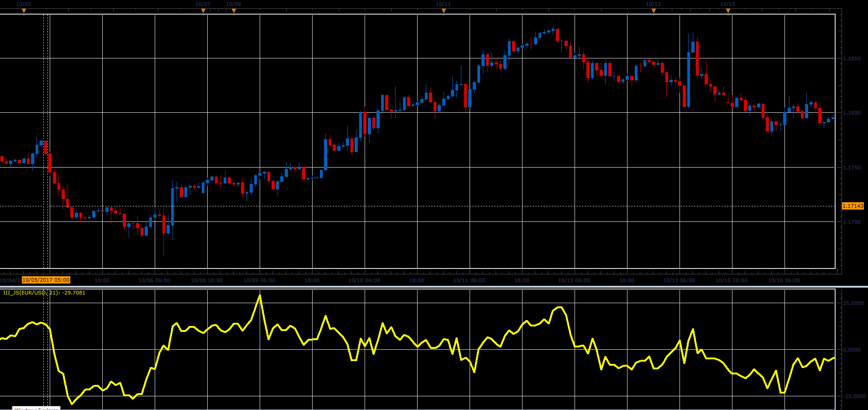Click the 1.1700 price axis label
The image size is (868, 410).
coord(852,222)
